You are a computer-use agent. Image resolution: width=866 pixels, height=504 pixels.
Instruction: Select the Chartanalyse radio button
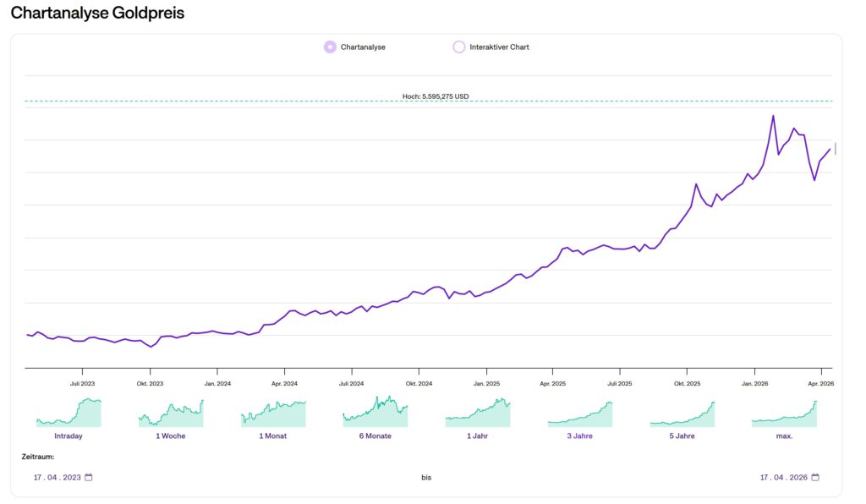[330, 47]
